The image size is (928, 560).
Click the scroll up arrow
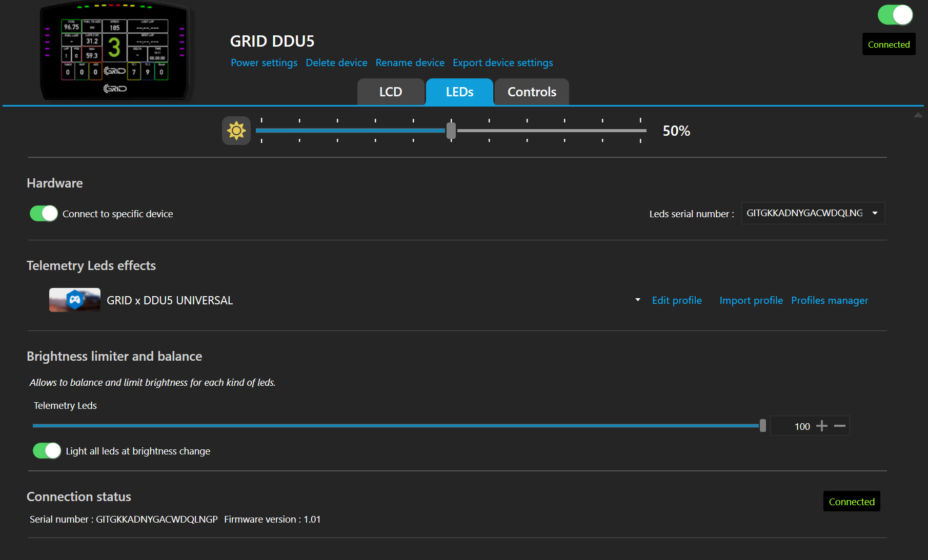(x=918, y=115)
